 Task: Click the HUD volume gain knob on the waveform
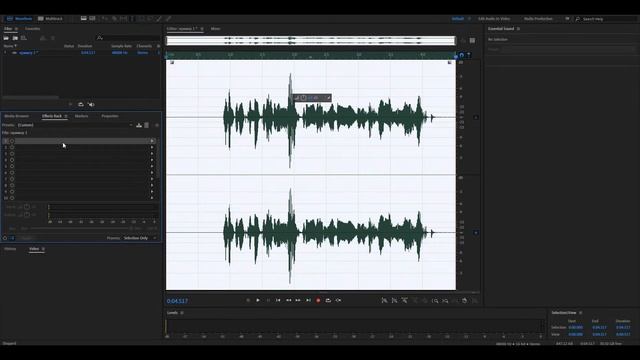coord(303,98)
